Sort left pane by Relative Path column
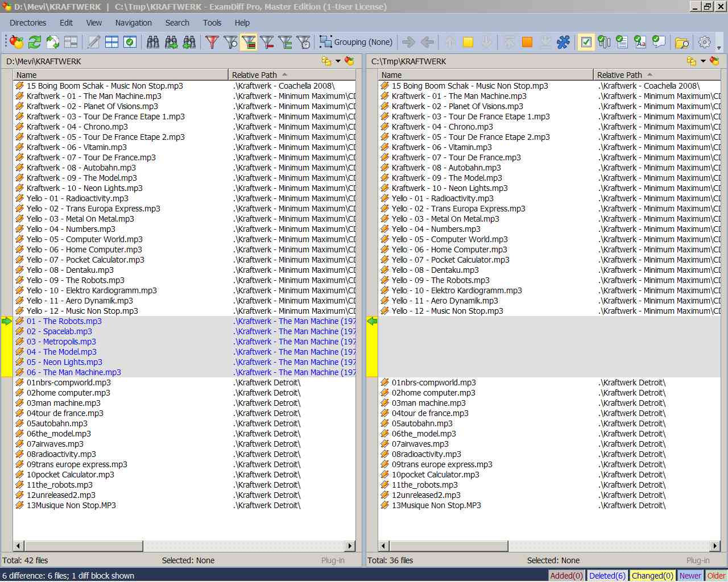The height and width of the screenshot is (582, 728). point(292,74)
